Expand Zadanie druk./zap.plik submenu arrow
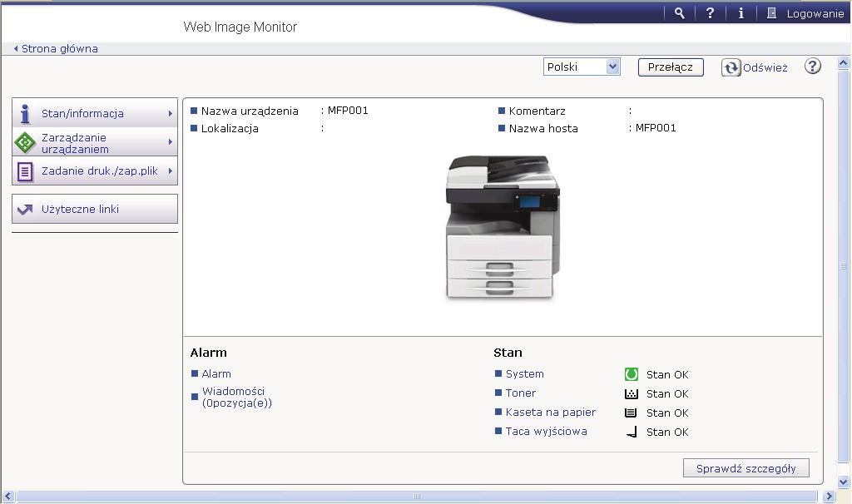The height and width of the screenshot is (504, 852). [x=170, y=170]
